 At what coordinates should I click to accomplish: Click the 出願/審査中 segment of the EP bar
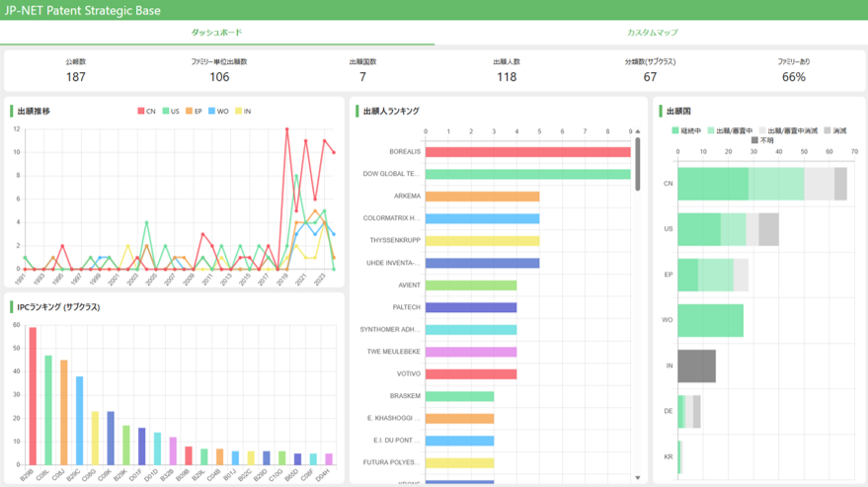[716, 275]
